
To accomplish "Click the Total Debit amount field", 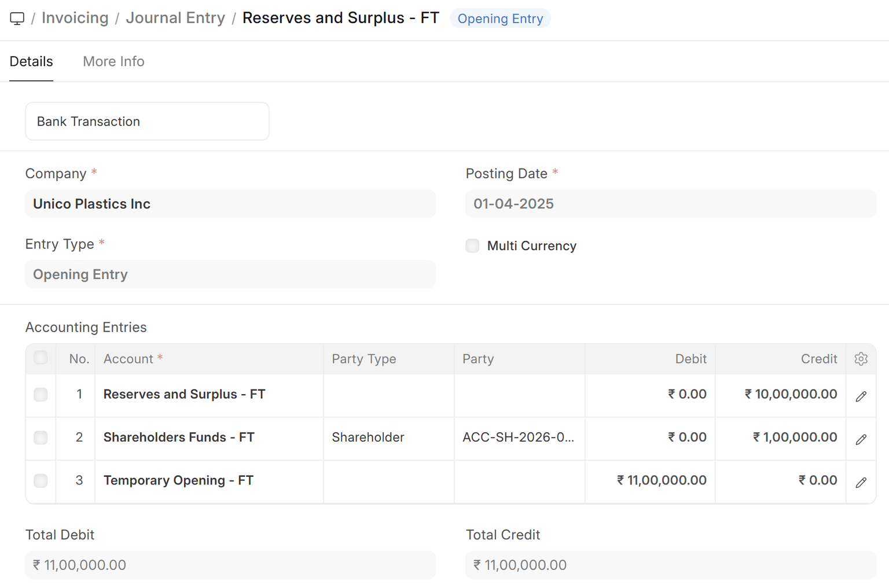I will click(230, 565).
